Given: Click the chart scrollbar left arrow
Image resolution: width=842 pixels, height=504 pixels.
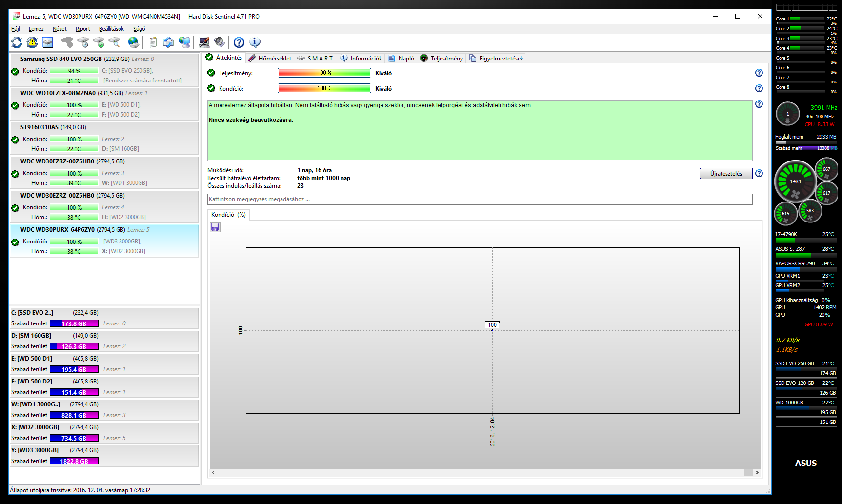Looking at the screenshot, I should coord(213,472).
